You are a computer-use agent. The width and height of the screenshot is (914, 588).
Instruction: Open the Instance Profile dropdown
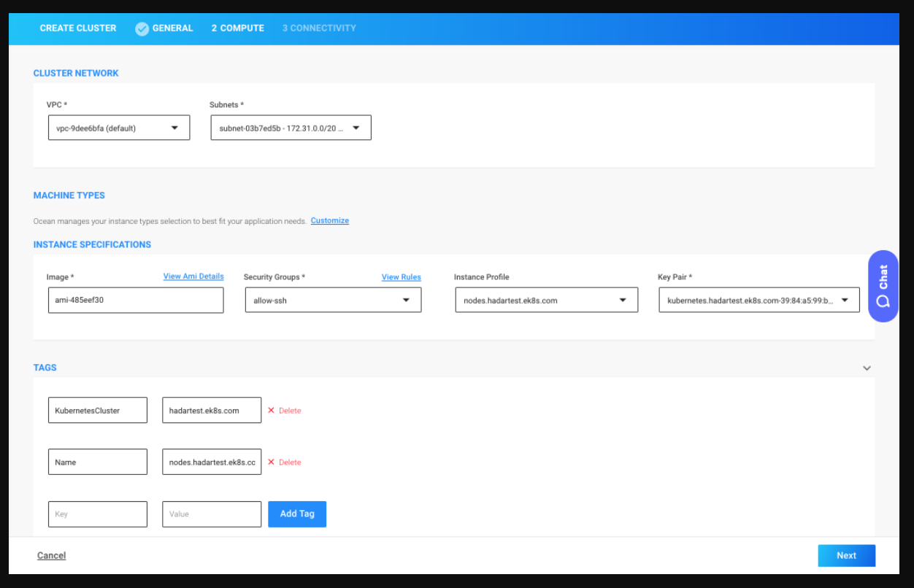click(x=546, y=300)
